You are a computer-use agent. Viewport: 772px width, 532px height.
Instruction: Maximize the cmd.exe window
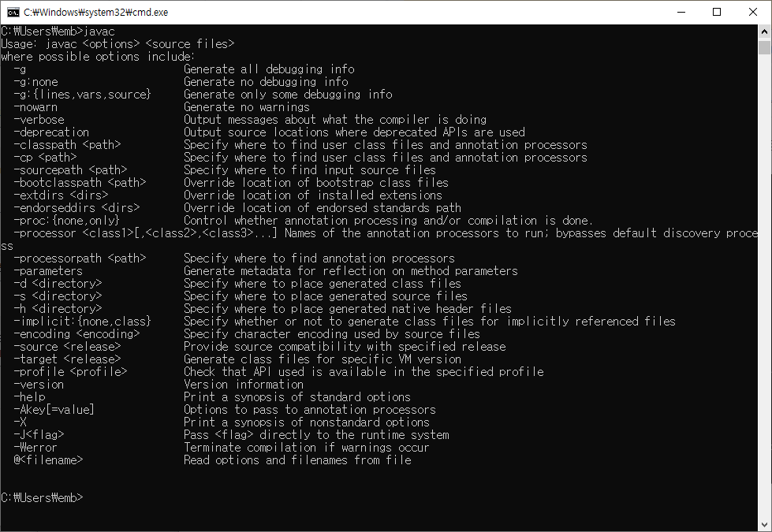(x=717, y=12)
